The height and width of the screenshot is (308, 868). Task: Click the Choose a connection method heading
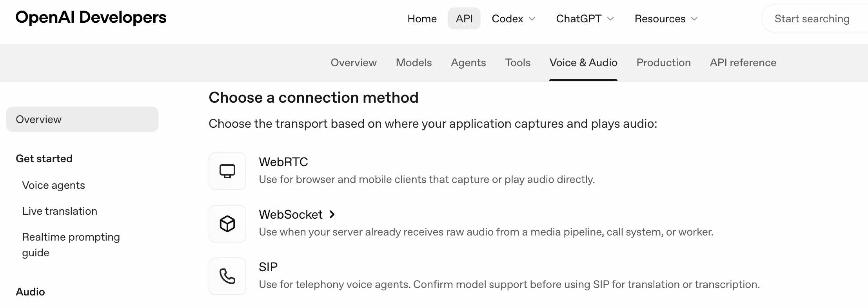click(x=314, y=97)
